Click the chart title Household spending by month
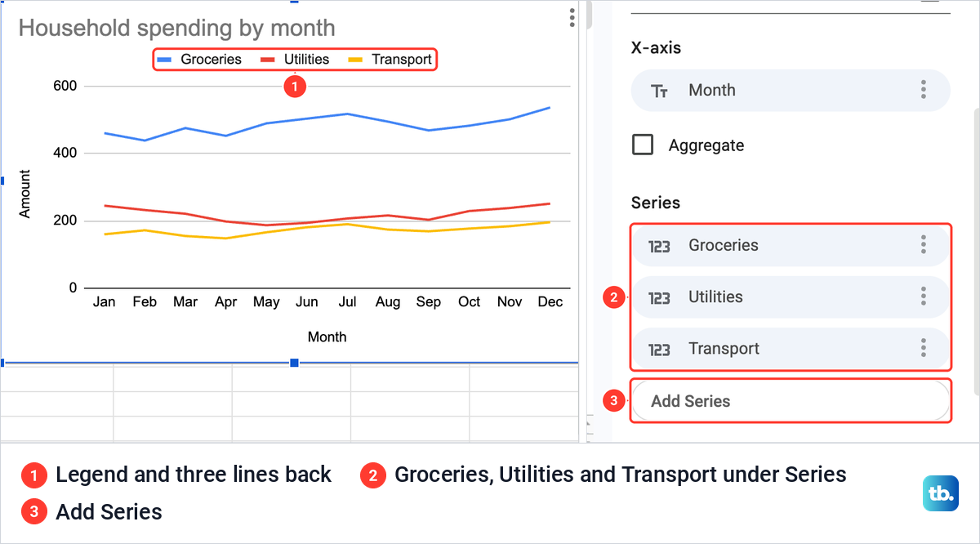The height and width of the screenshot is (544, 980). tap(176, 29)
